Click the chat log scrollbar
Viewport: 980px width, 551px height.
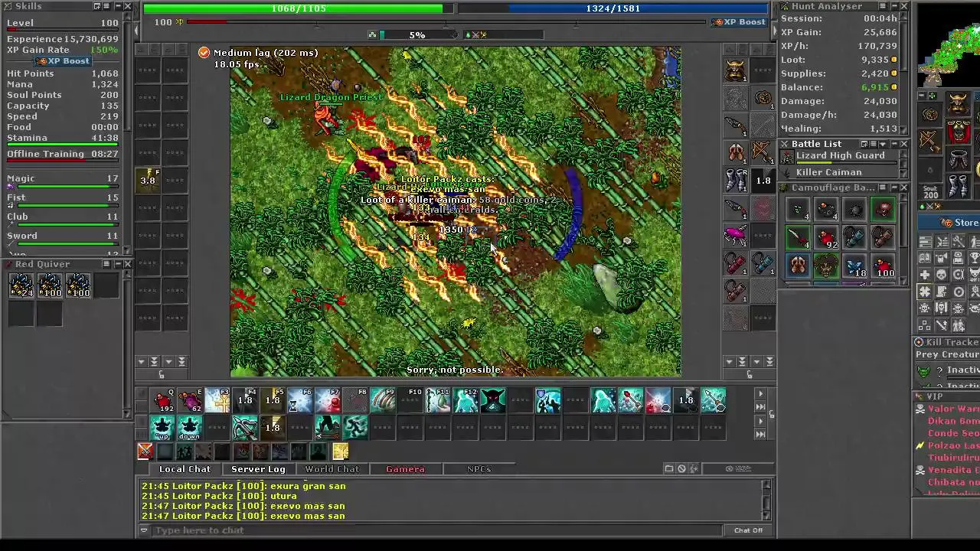(x=766, y=500)
